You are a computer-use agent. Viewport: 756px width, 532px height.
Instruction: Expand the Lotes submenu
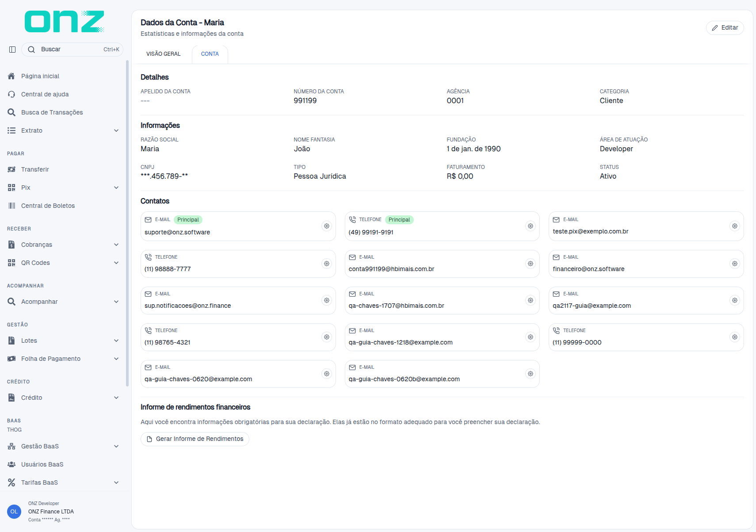click(x=116, y=341)
